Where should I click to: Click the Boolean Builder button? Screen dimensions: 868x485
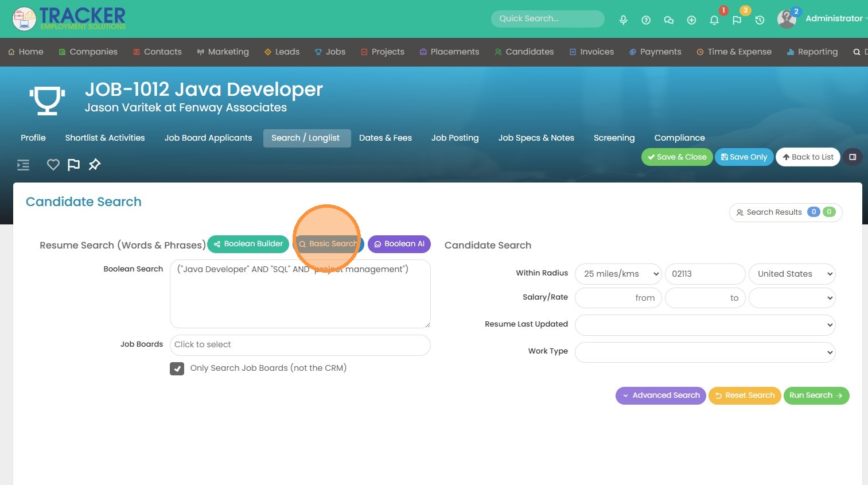tap(248, 244)
